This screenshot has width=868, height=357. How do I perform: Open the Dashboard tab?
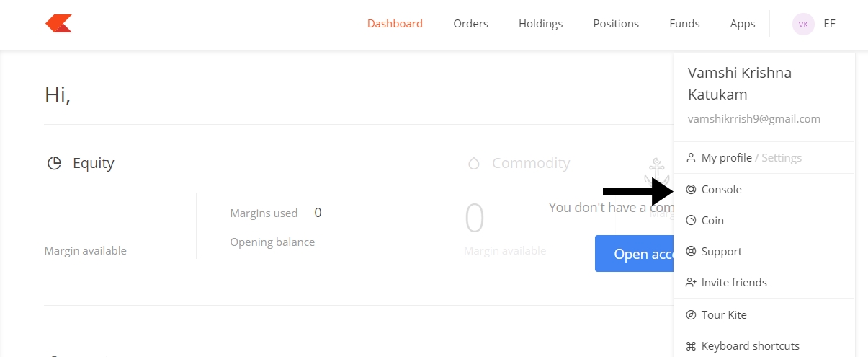395,24
